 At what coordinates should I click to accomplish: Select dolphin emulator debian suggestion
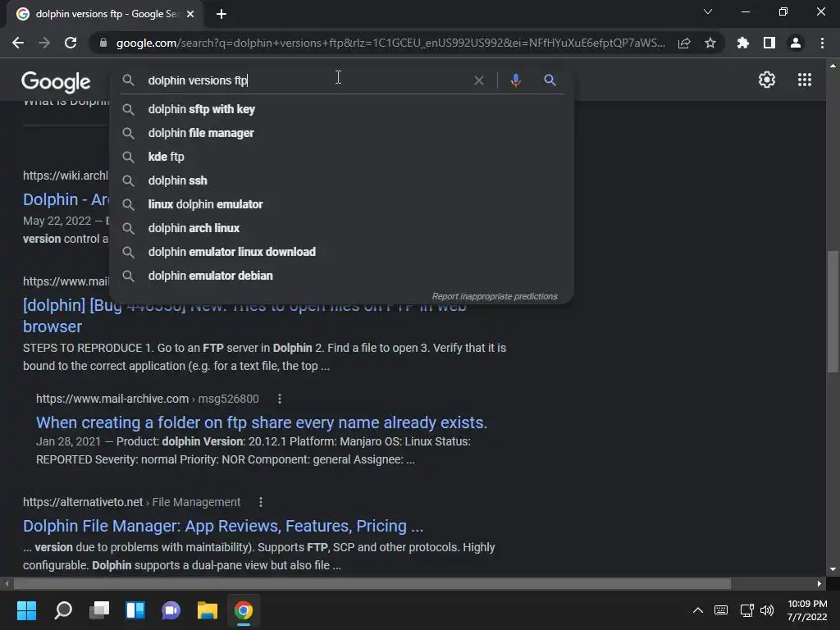[342, 276]
